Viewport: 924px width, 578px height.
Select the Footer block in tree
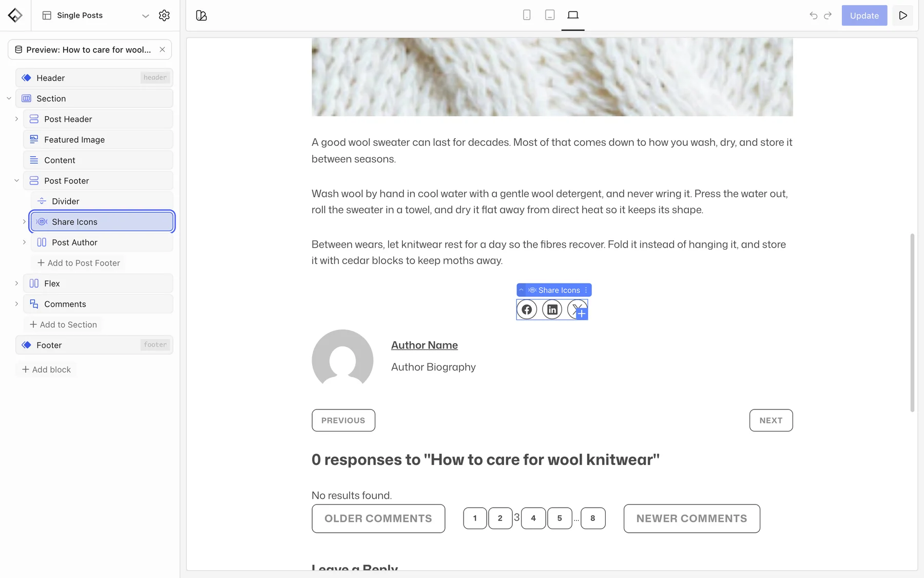coord(94,345)
